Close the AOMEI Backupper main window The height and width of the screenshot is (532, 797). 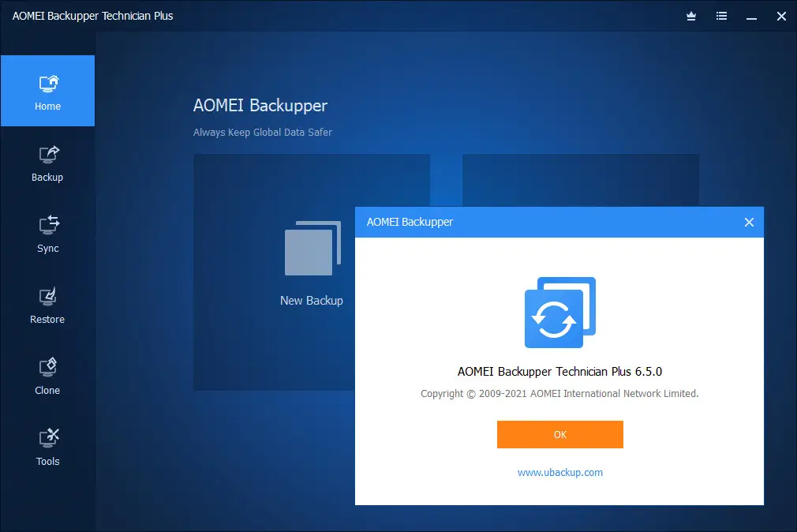click(781, 17)
